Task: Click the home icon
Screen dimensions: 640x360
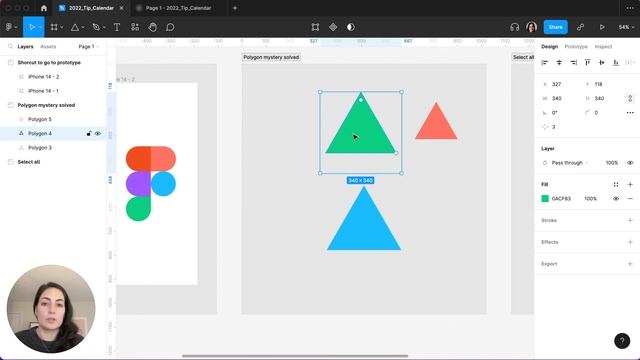Action: 44,8
